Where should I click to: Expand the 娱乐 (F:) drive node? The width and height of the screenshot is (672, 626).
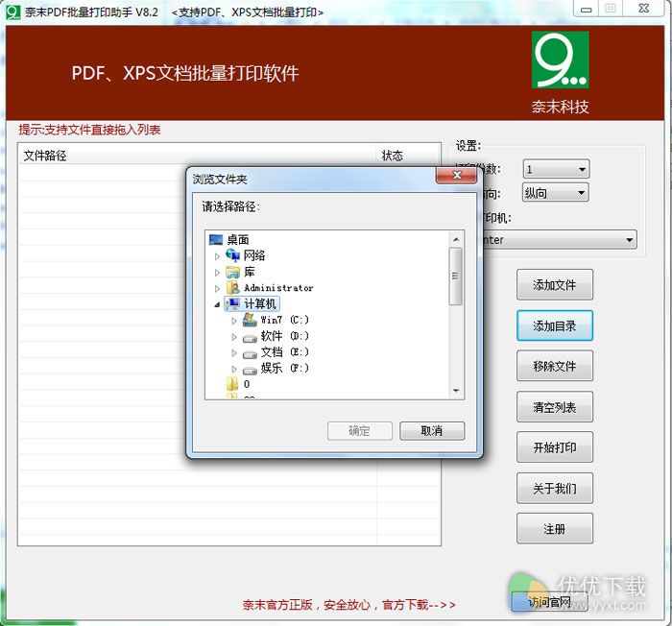click(x=234, y=369)
